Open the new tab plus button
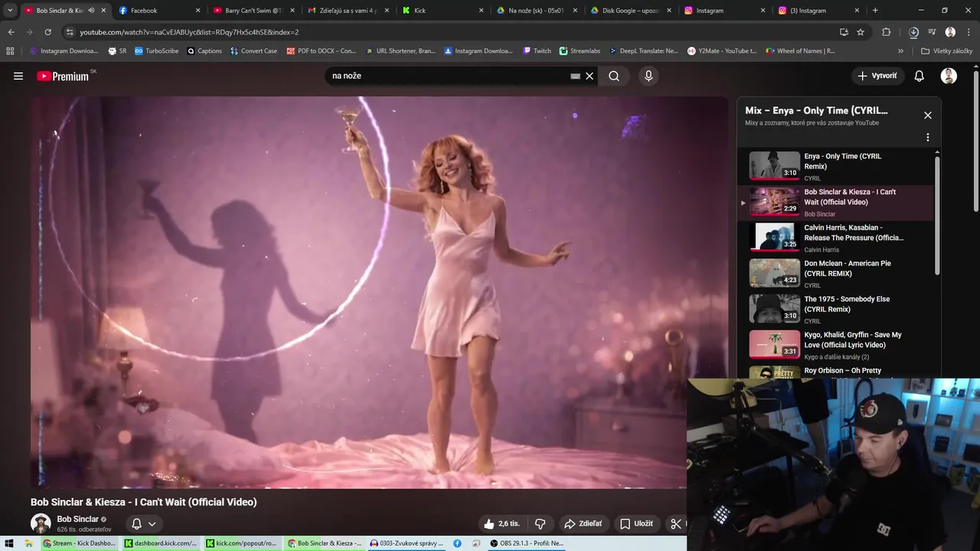The width and height of the screenshot is (980, 551). pos(875,11)
